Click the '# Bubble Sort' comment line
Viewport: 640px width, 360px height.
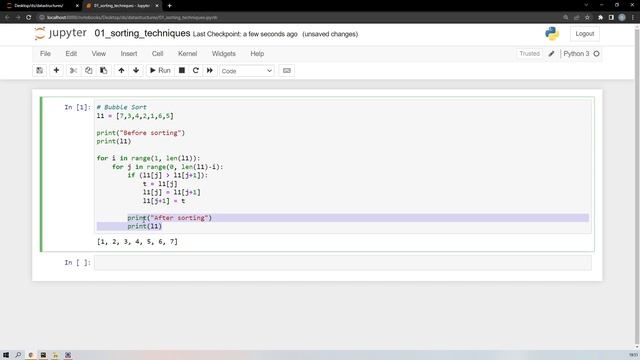click(x=121, y=107)
